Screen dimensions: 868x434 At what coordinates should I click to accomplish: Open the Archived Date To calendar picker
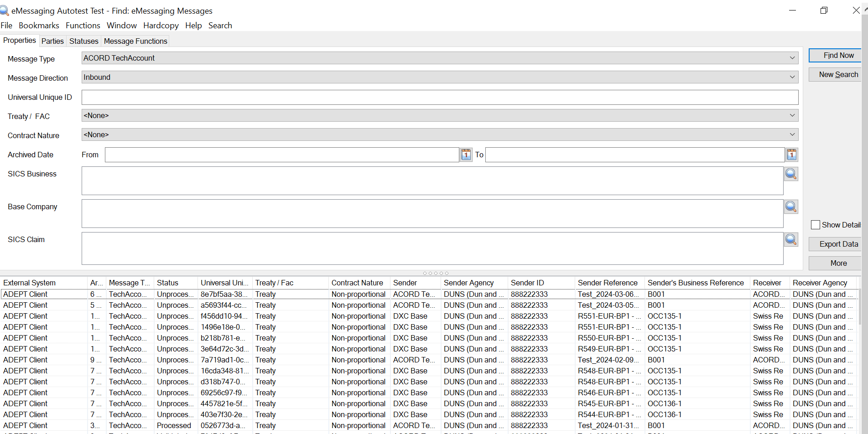(x=791, y=155)
